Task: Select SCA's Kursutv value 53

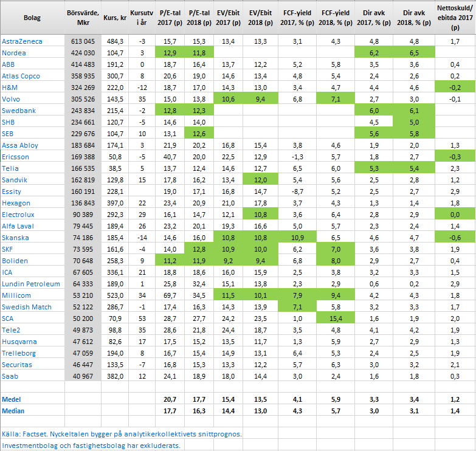Action: tap(142, 318)
